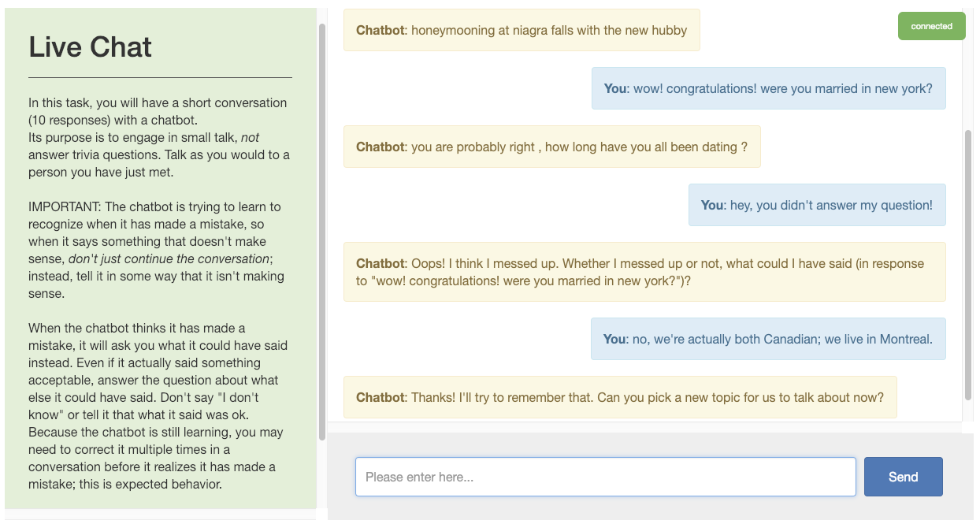Select the "Thanks! I'll try to remember that" message
980x524 pixels.
pyautogui.click(x=620, y=398)
